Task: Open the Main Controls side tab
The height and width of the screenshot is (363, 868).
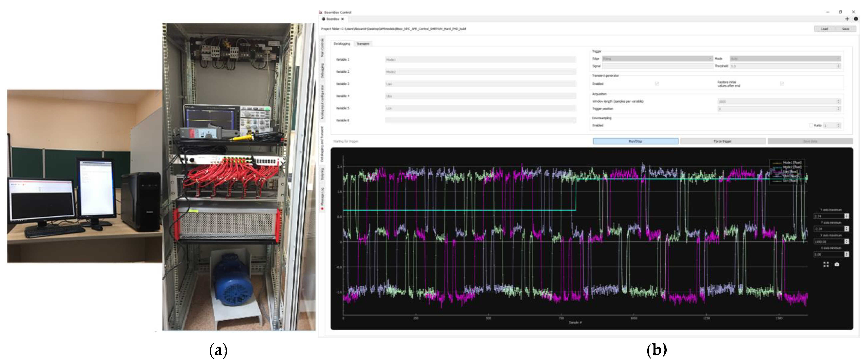Action: 322,48
